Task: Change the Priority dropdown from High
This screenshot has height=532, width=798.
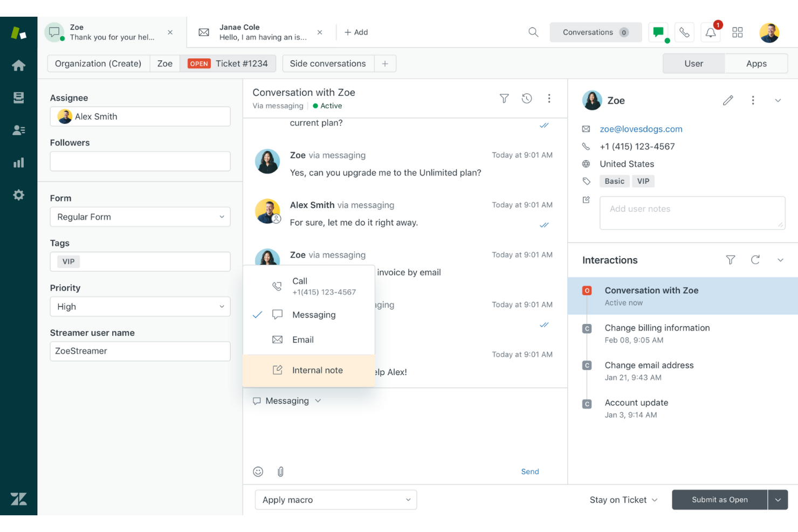Action: 140,306
